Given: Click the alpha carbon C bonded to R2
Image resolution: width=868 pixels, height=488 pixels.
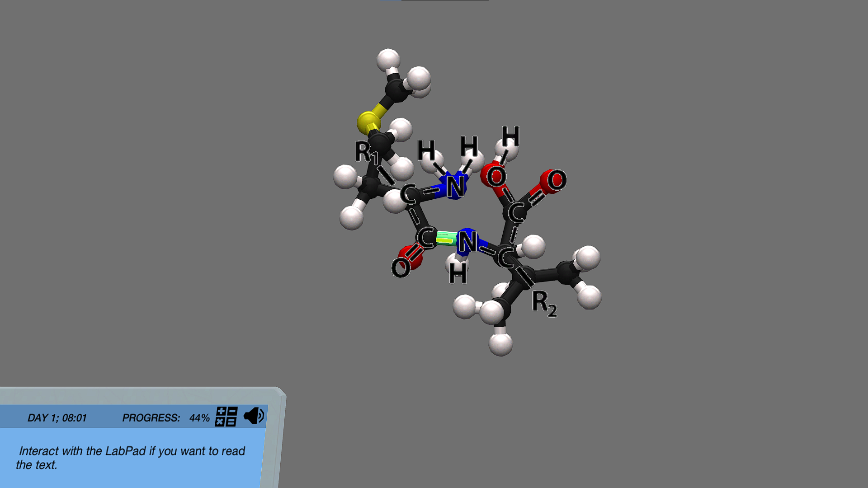Looking at the screenshot, I should click(505, 258).
